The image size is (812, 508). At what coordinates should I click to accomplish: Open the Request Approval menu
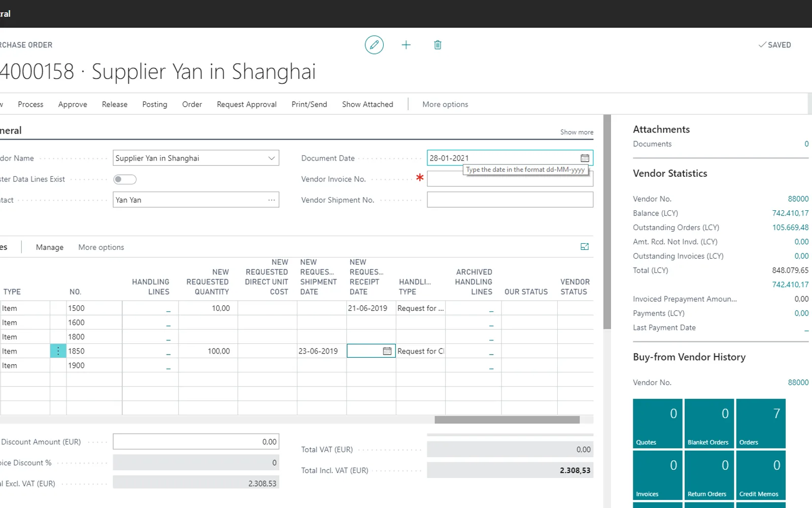coord(247,104)
